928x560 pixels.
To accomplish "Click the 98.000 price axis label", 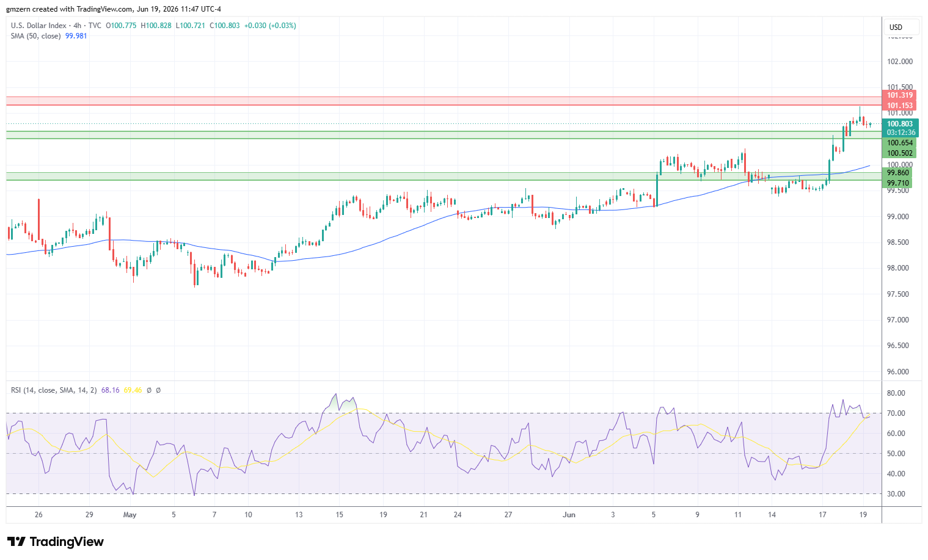I will (898, 268).
